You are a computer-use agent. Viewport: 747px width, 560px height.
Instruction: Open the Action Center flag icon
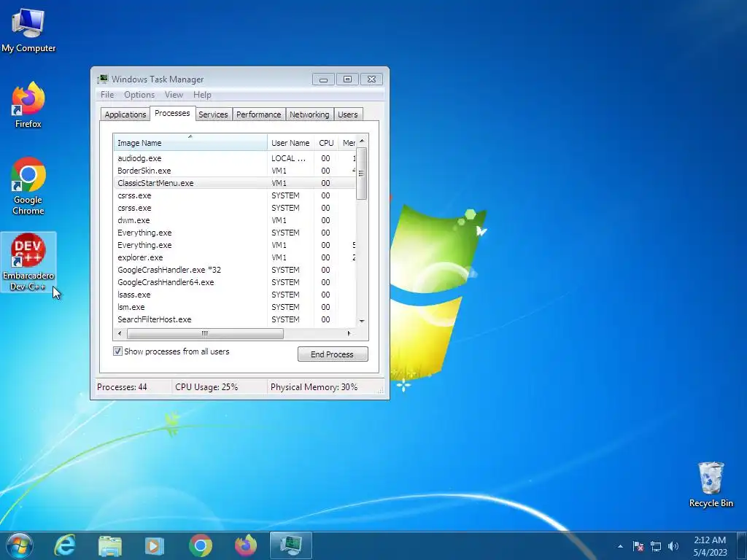638,546
